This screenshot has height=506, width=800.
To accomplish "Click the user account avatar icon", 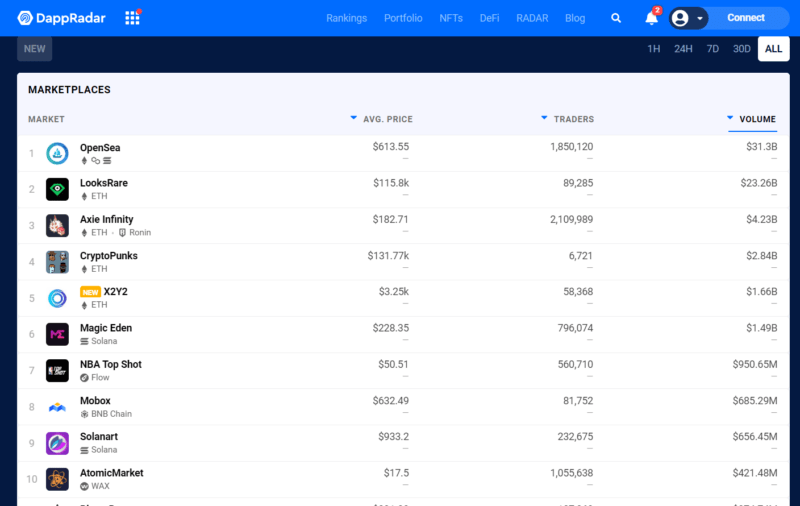I will [x=680, y=18].
